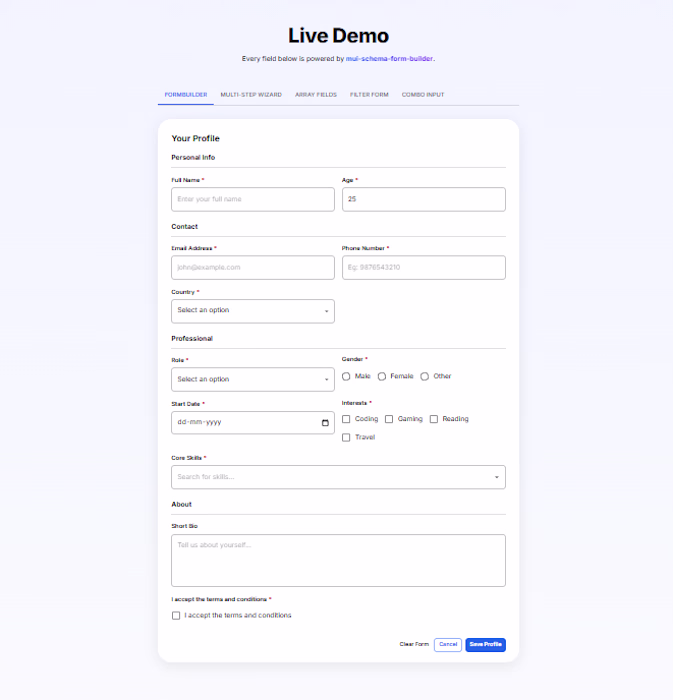Click the Core Skills dropdown arrow

[496, 477]
